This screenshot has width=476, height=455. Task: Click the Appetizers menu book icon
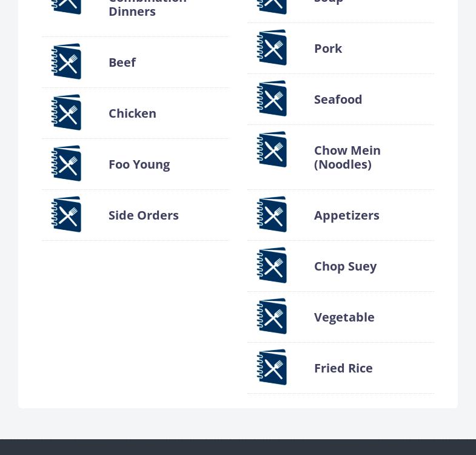[272, 214]
